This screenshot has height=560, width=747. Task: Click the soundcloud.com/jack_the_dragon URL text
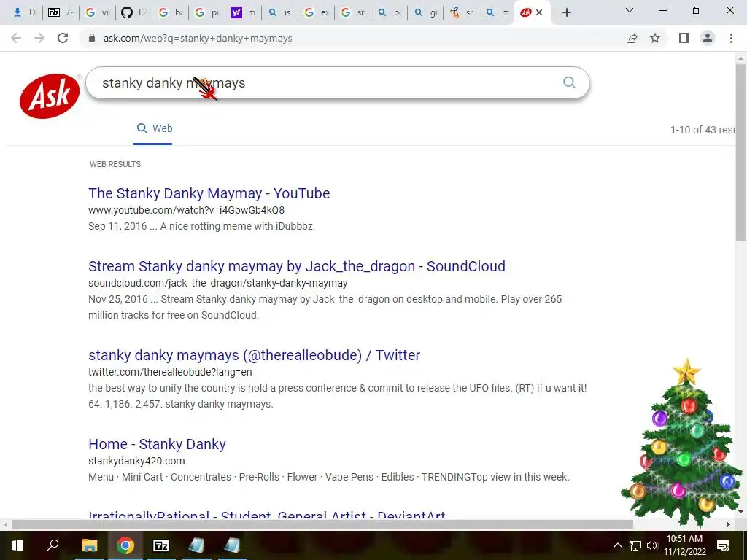(x=217, y=283)
